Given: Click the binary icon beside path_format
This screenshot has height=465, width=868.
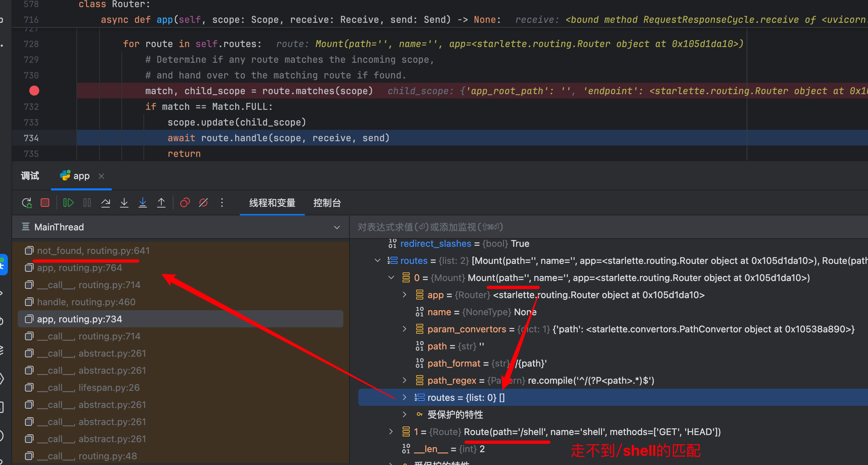Looking at the screenshot, I should pos(419,363).
